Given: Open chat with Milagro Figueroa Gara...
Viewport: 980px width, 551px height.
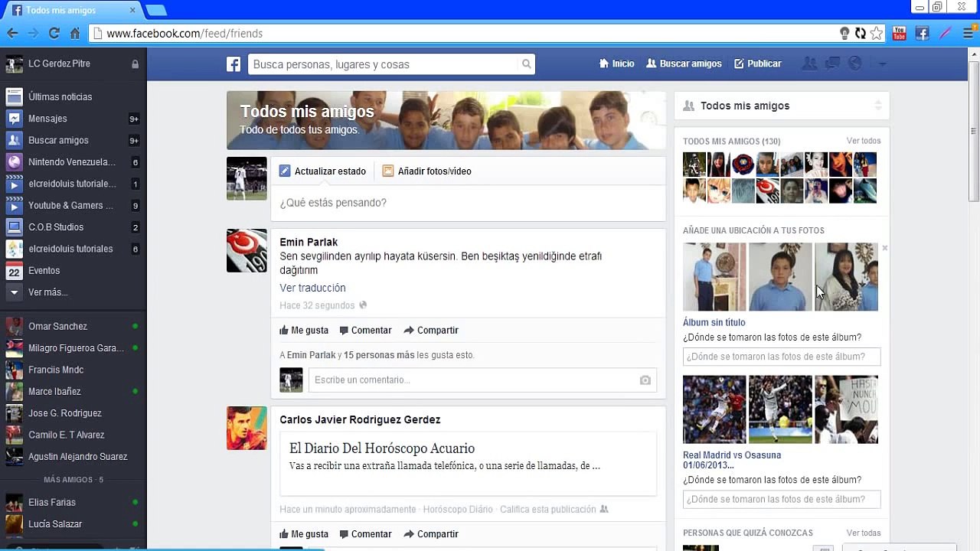Looking at the screenshot, I should point(73,348).
